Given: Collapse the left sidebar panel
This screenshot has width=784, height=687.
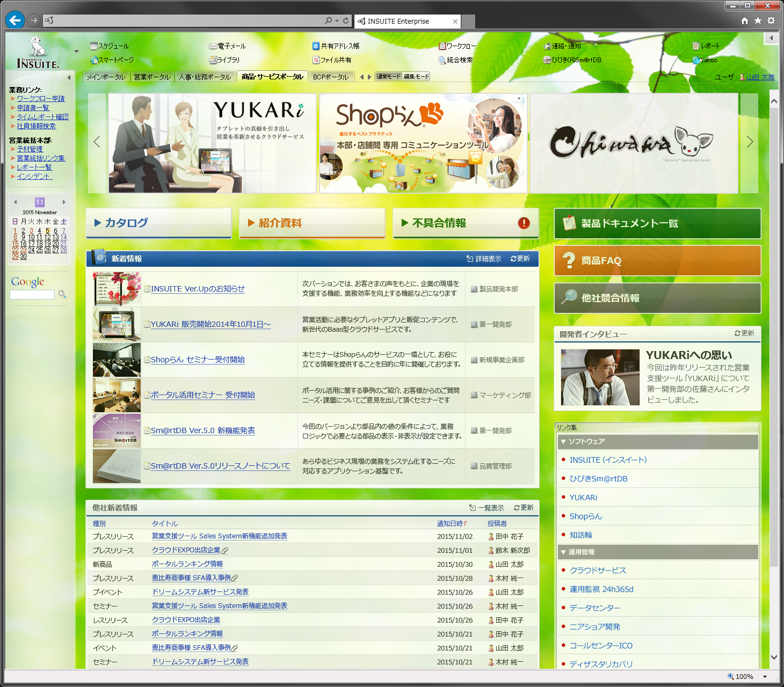Looking at the screenshot, I should click(x=69, y=78).
